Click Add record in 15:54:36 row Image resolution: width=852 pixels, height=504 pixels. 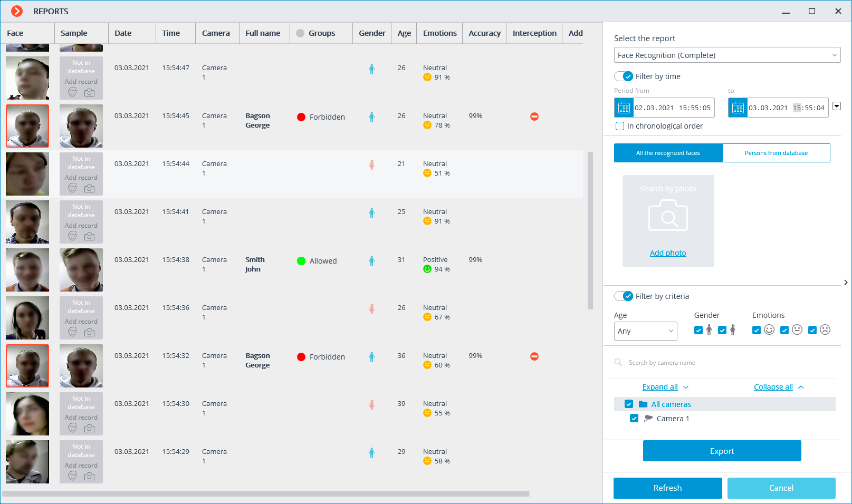tap(81, 322)
